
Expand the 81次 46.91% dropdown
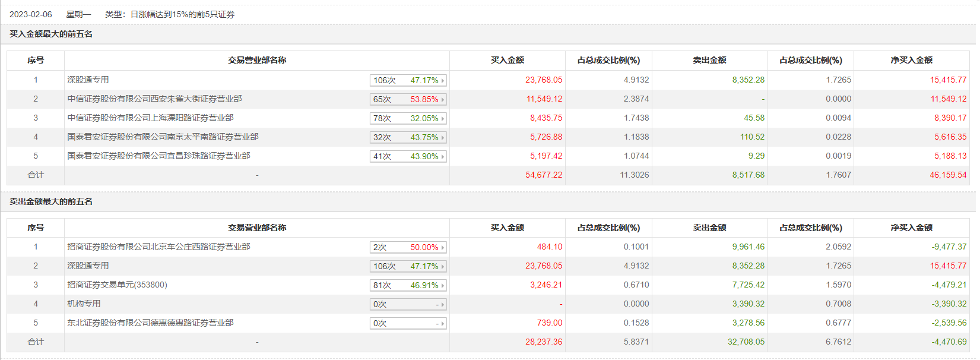coord(443,286)
